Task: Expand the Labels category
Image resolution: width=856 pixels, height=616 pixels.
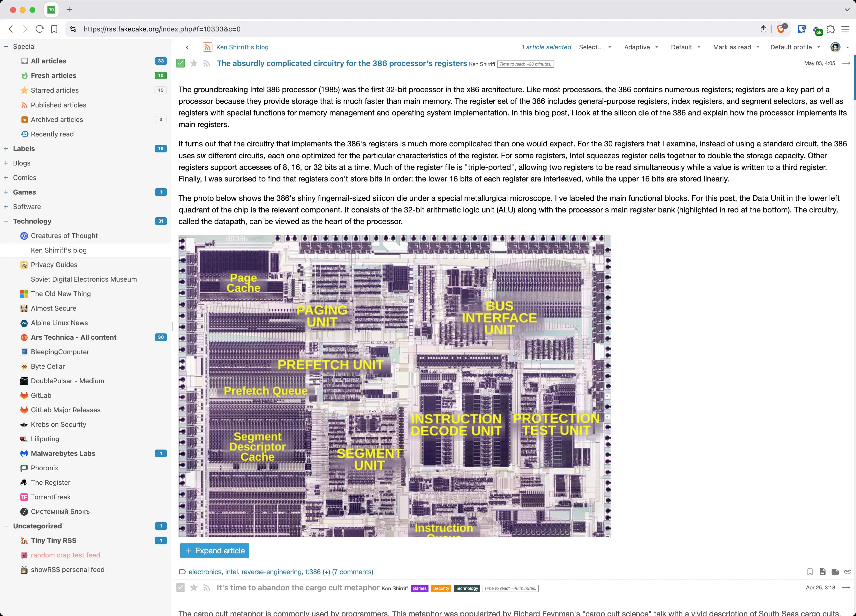Action: (x=6, y=149)
